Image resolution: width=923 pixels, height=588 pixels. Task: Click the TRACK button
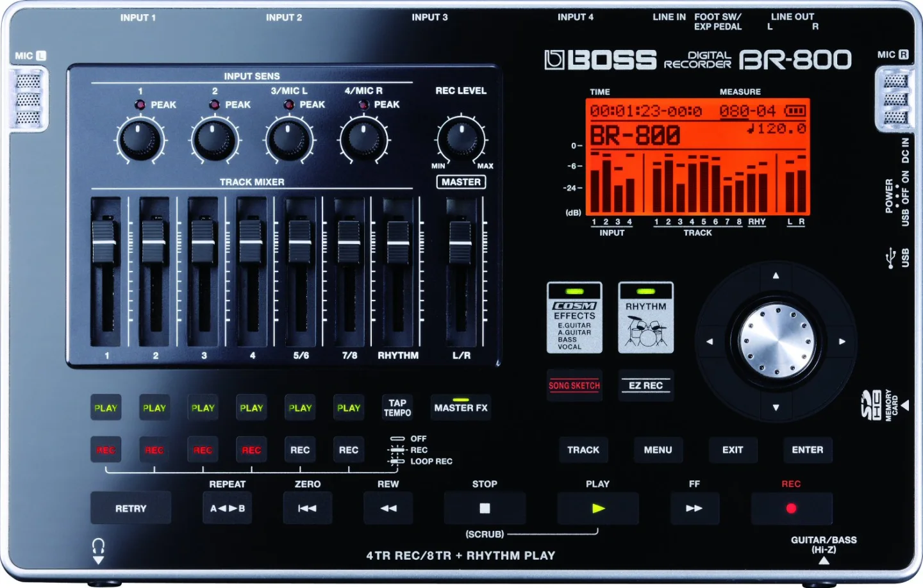pyautogui.click(x=583, y=450)
